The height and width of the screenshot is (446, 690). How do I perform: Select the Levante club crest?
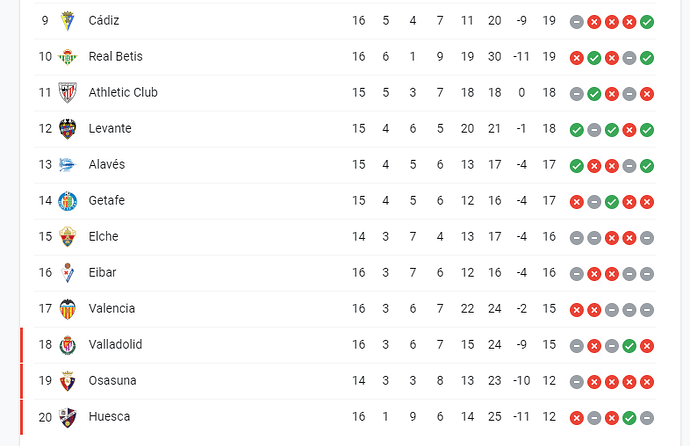67,129
